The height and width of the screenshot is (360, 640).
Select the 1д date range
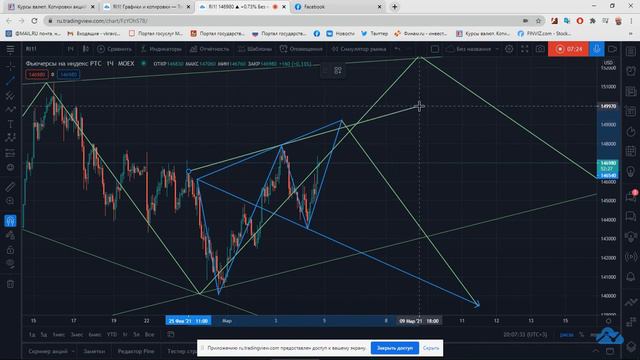pyautogui.click(x=32, y=335)
